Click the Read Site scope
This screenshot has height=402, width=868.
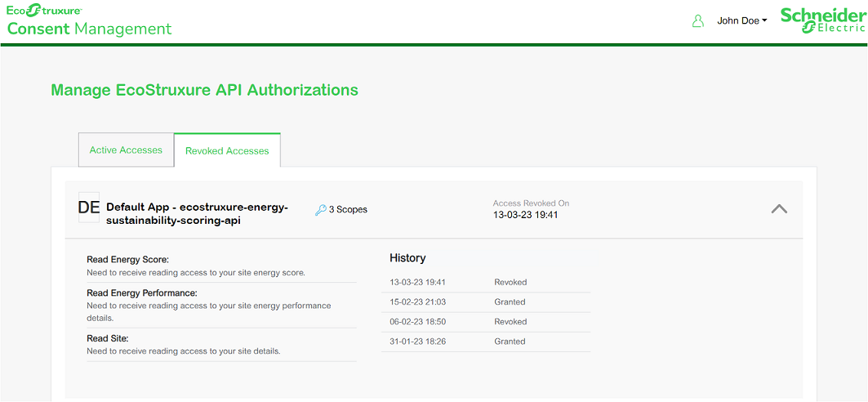point(108,337)
